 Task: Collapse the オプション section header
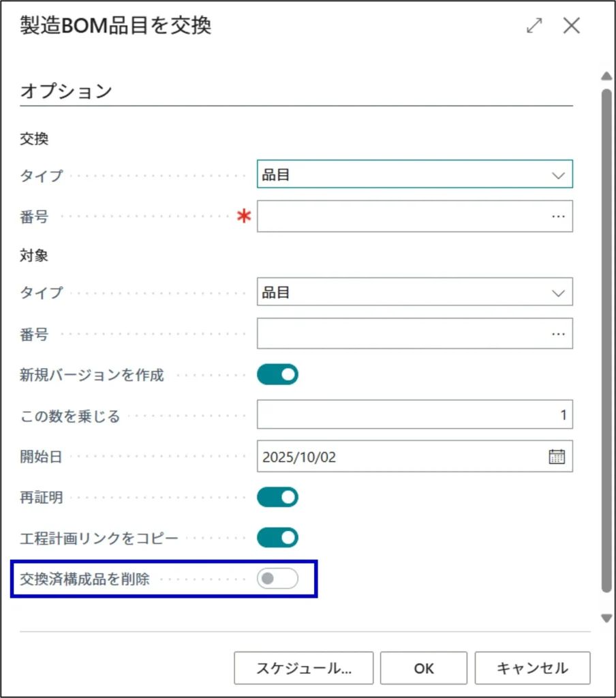(x=66, y=91)
